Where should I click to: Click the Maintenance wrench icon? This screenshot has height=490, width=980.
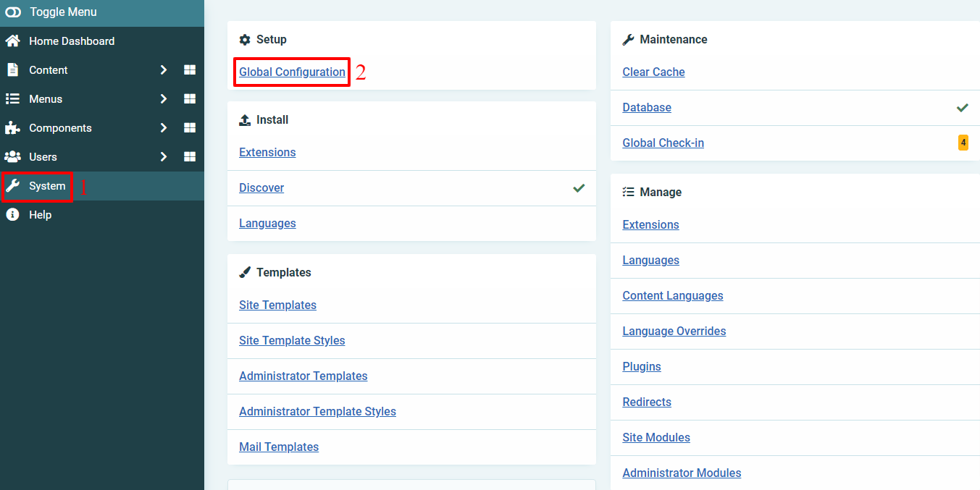click(627, 39)
